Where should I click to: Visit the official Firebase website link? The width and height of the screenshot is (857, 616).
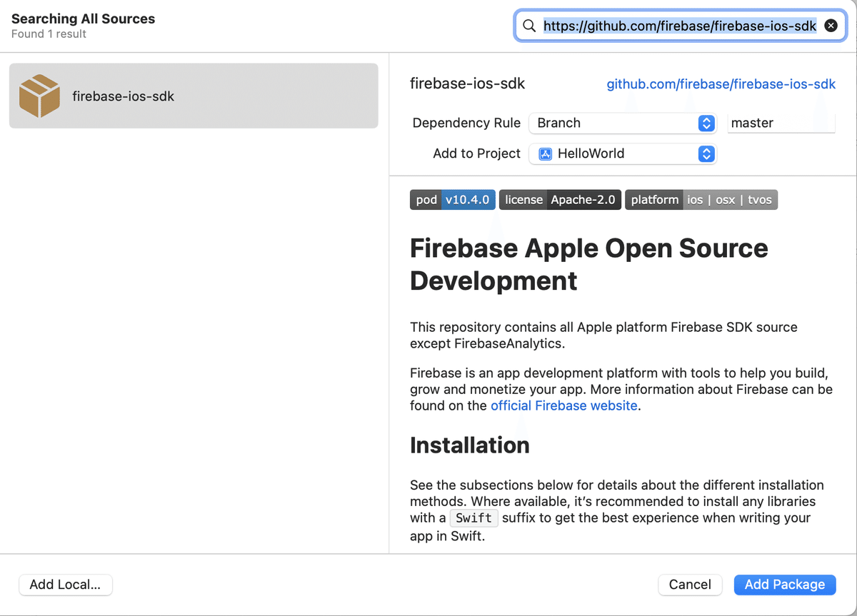[563, 405]
